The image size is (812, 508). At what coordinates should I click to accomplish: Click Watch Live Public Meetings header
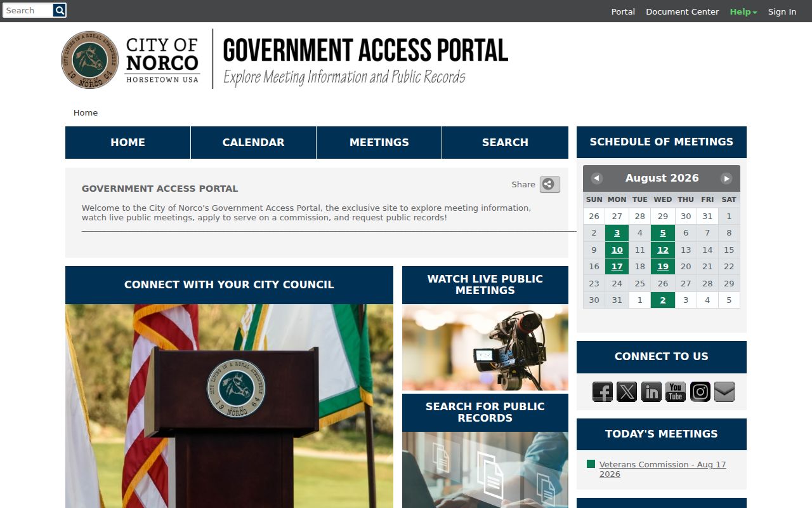pos(485,284)
